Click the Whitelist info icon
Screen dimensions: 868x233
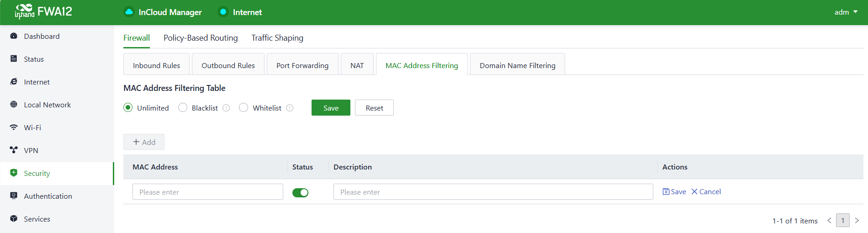point(290,108)
